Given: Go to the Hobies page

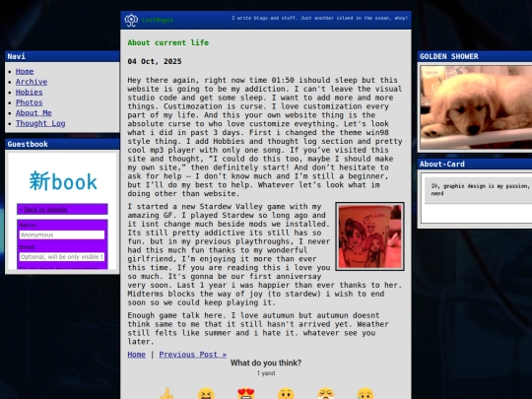Looking at the screenshot, I should pos(30,92).
